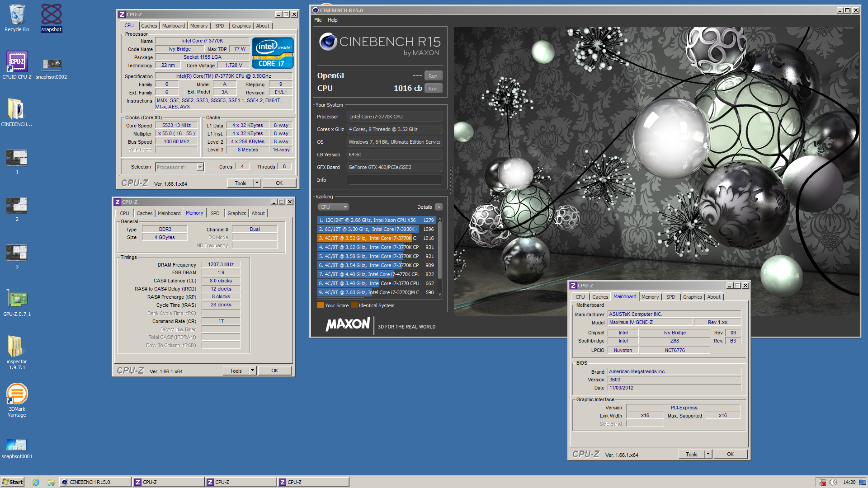Switch to Graphics tab in top CPU-Z window

tap(241, 26)
